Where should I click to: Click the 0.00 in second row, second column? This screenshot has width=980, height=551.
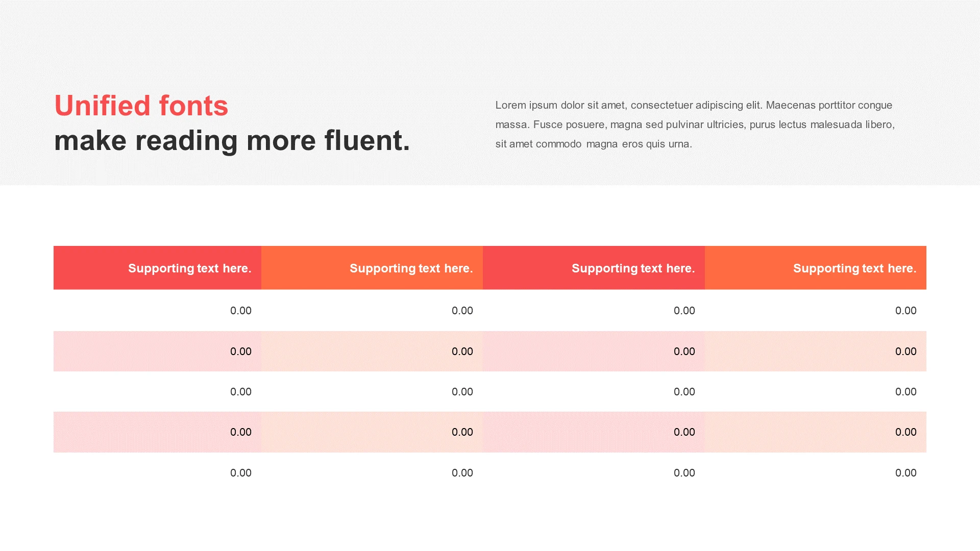[x=462, y=352]
